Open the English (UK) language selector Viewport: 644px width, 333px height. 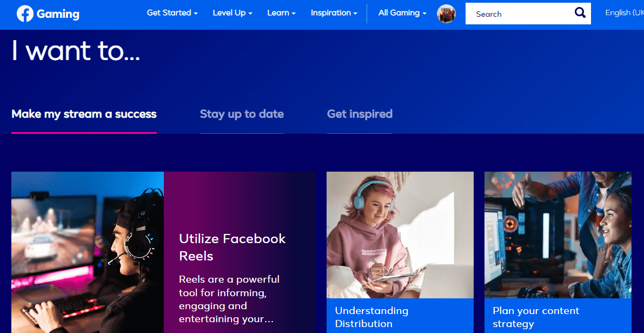[625, 13]
